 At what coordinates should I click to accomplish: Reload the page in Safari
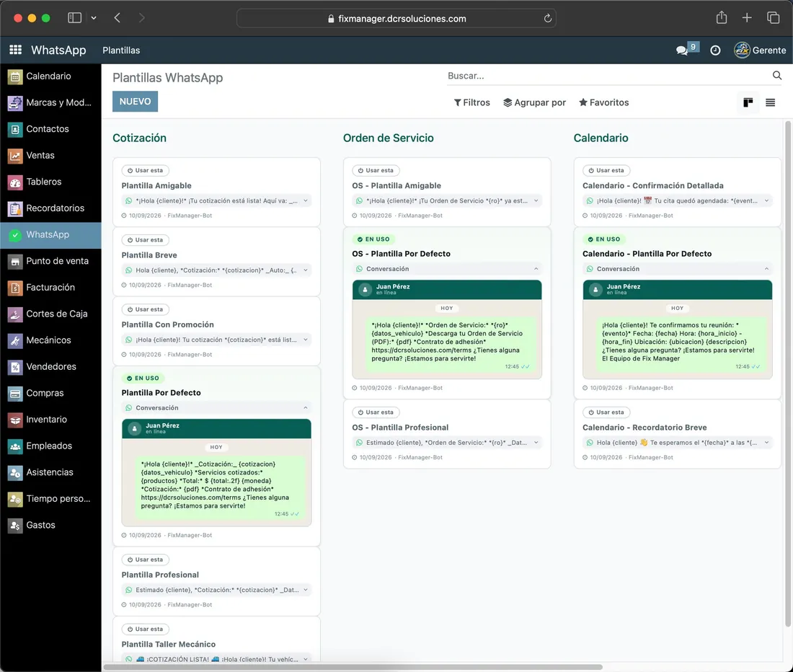click(547, 19)
